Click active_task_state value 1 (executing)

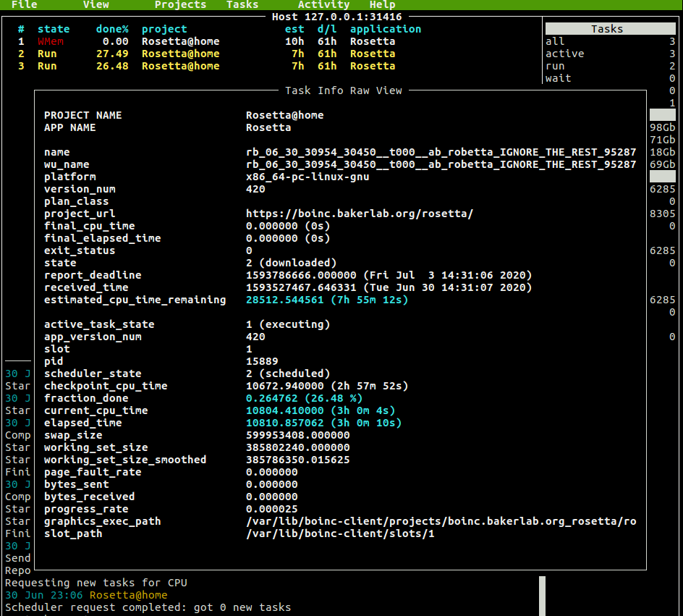288,324
